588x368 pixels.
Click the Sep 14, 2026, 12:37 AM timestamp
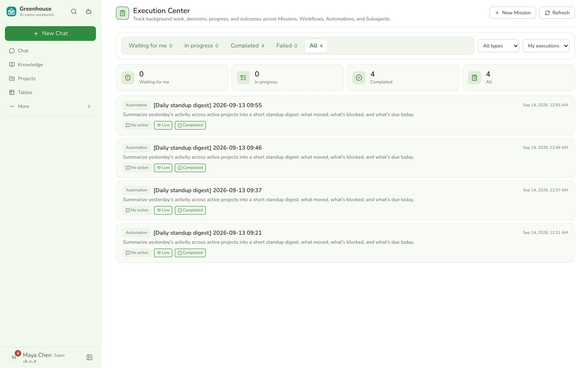tap(545, 190)
